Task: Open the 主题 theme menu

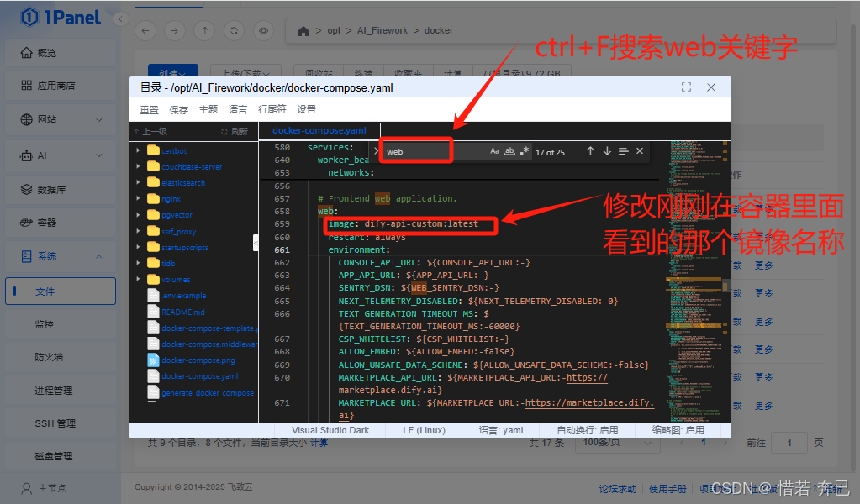Action: tap(208, 109)
